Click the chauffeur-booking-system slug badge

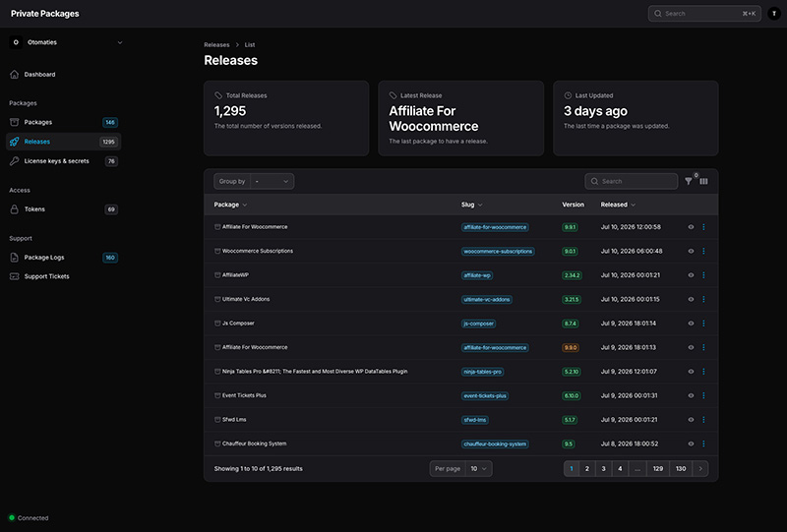pyautogui.click(x=495, y=444)
